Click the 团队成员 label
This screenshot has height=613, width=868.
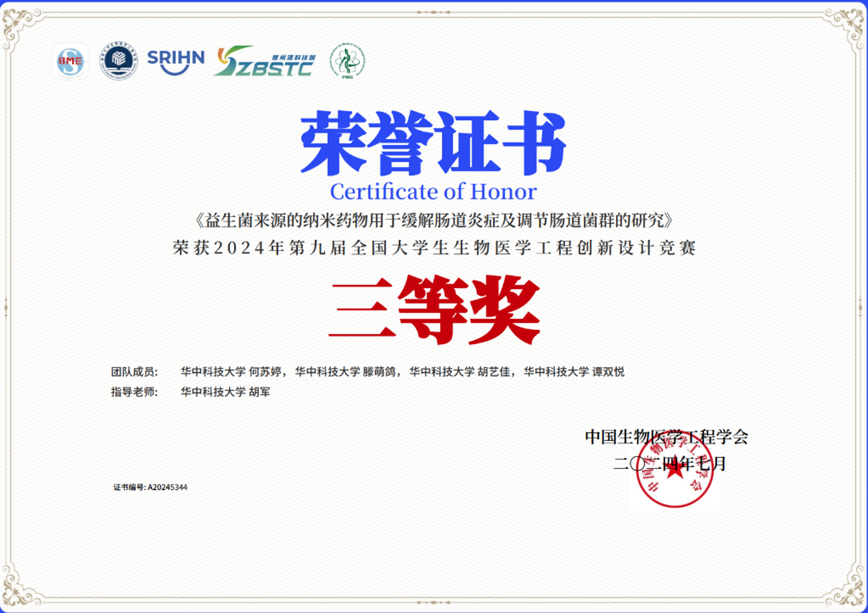point(134,372)
